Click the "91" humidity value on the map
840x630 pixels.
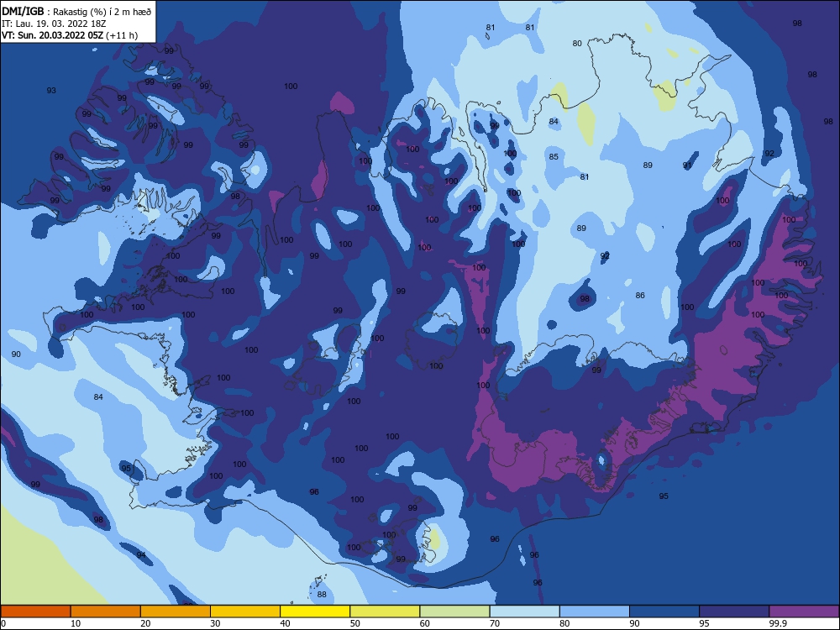click(x=687, y=165)
